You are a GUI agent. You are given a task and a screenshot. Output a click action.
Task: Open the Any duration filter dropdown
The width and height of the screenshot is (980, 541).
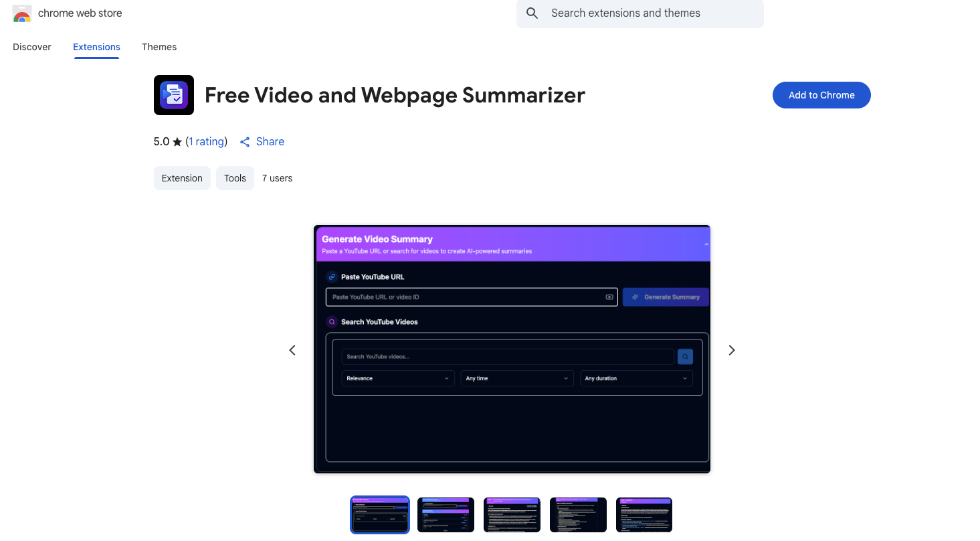click(635, 378)
